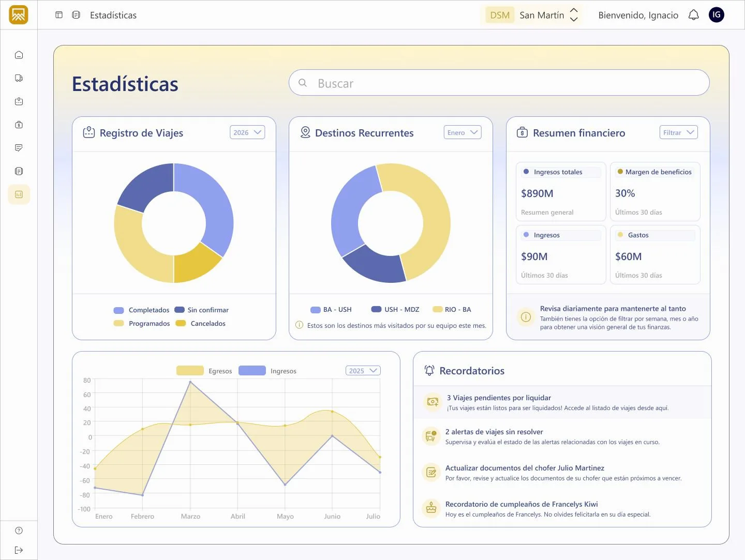Image resolution: width=745 pixels, height=560 pixels.
Task: Select the Estadísticas title in the top bar
Action: tap(113, 15)
